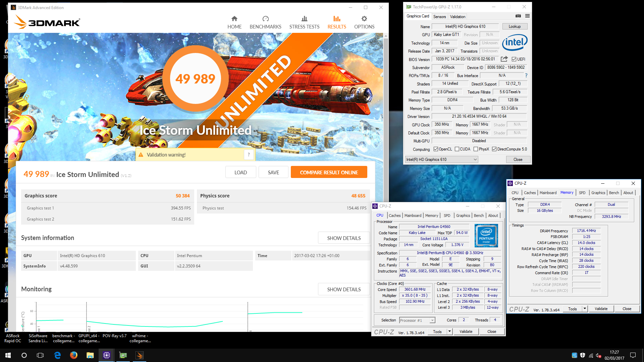This screenshot has width=644, height=362.
Task: Open OPTIONS gear in 3DMark
Action: click(x=364, y=22)
